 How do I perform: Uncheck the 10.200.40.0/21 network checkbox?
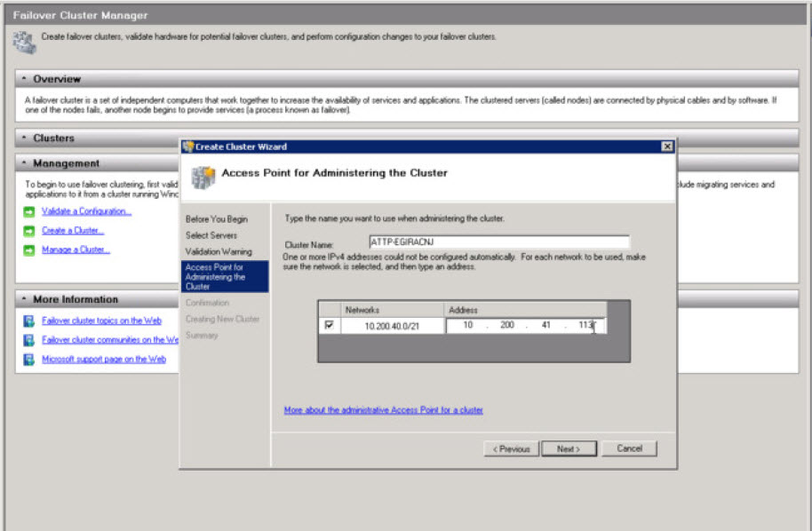pos(329,325)
